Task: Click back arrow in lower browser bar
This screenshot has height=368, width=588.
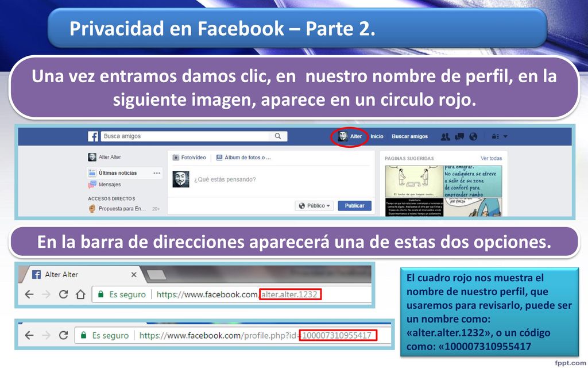Action: 29,335
